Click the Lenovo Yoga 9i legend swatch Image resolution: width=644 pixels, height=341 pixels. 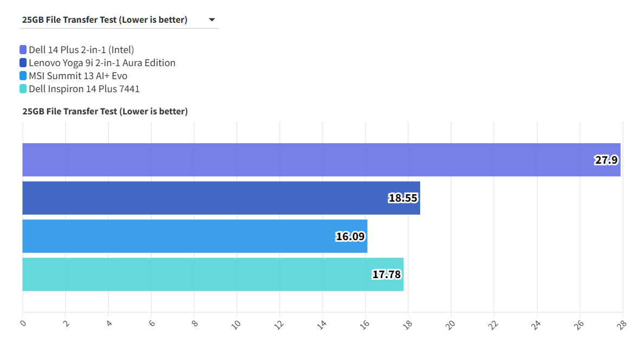23,63
